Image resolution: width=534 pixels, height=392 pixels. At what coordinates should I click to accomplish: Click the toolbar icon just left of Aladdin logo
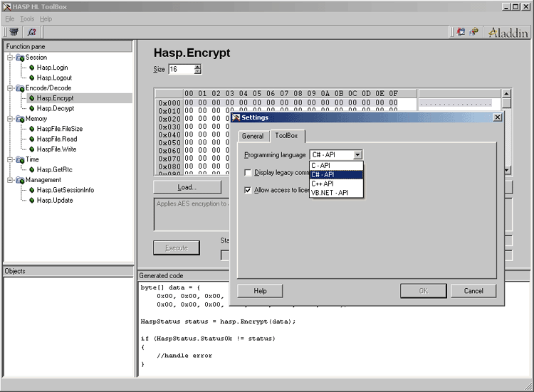474,32
